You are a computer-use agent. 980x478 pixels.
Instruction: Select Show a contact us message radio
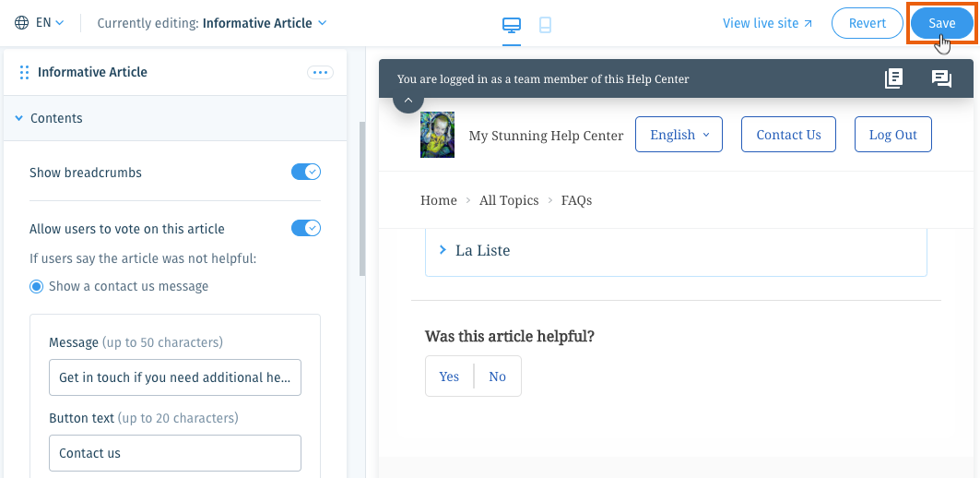click(37, 287)
